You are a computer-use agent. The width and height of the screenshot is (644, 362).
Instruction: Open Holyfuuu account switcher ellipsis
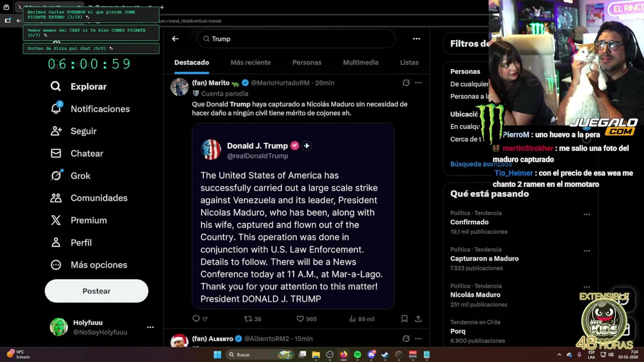tap(150, 327)
